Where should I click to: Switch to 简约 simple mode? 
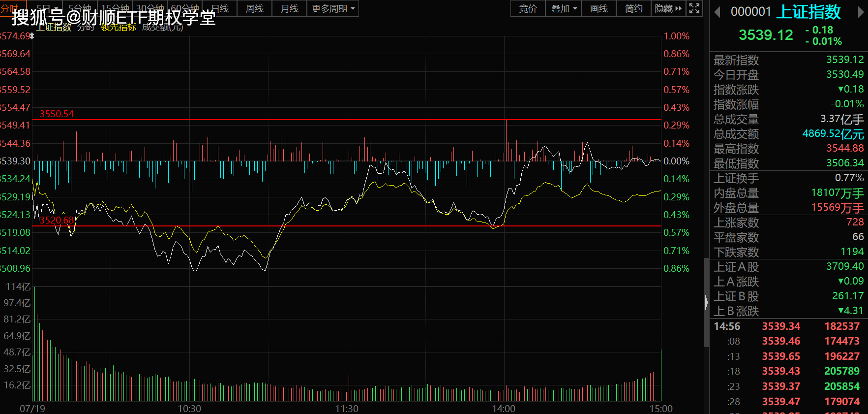point(633,8)
